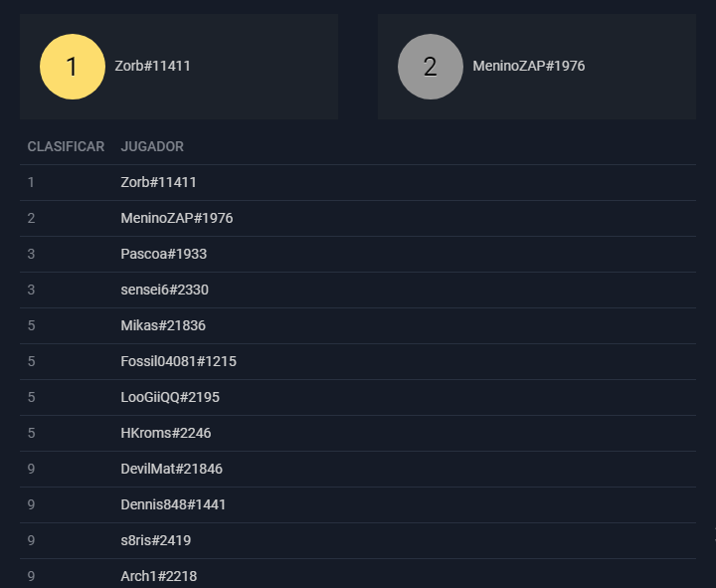Click rank 5 beside LooGiiQQ#2195
The height and width of the screenshot is (588, 716).
pos(31,397)
